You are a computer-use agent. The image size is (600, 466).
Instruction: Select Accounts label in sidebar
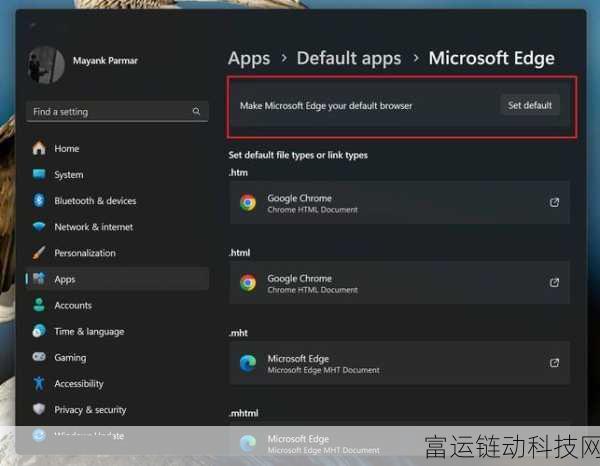pos(73,305)
